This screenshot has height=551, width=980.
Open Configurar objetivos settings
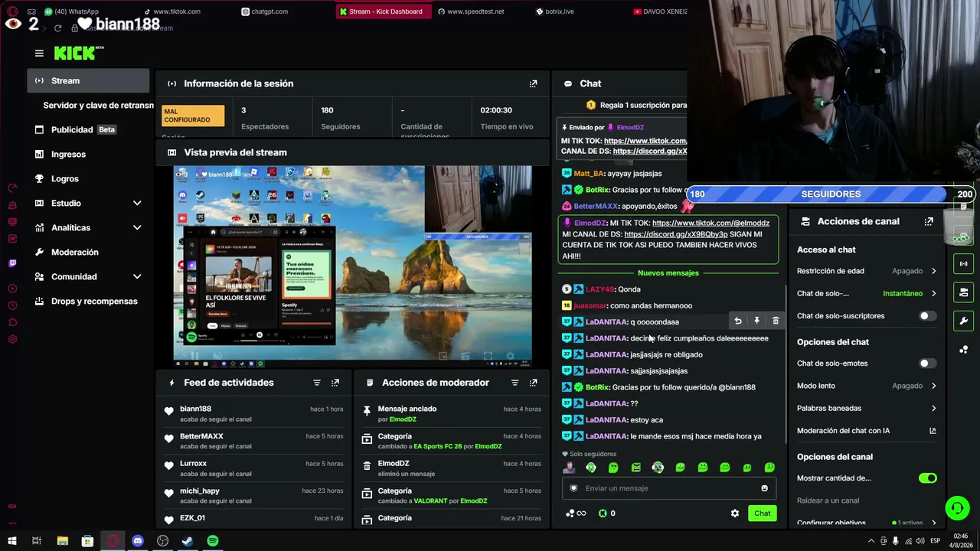867,523
